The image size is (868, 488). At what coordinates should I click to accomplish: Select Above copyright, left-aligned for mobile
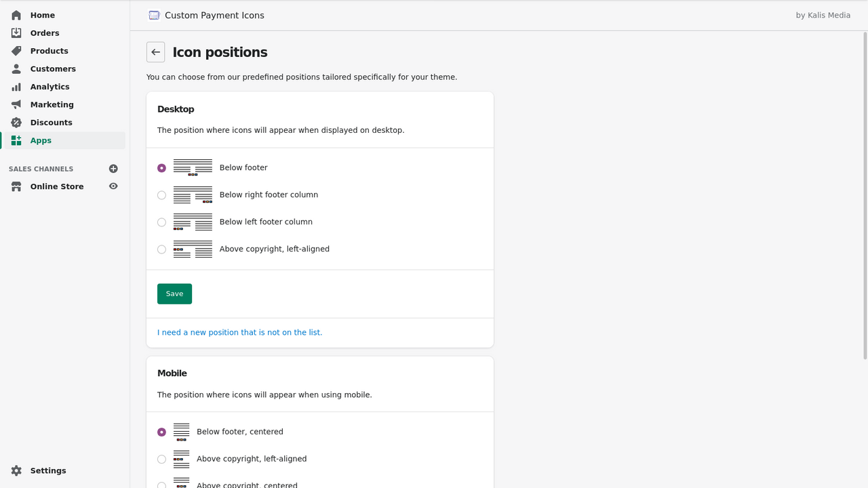[x=161, y=459]
